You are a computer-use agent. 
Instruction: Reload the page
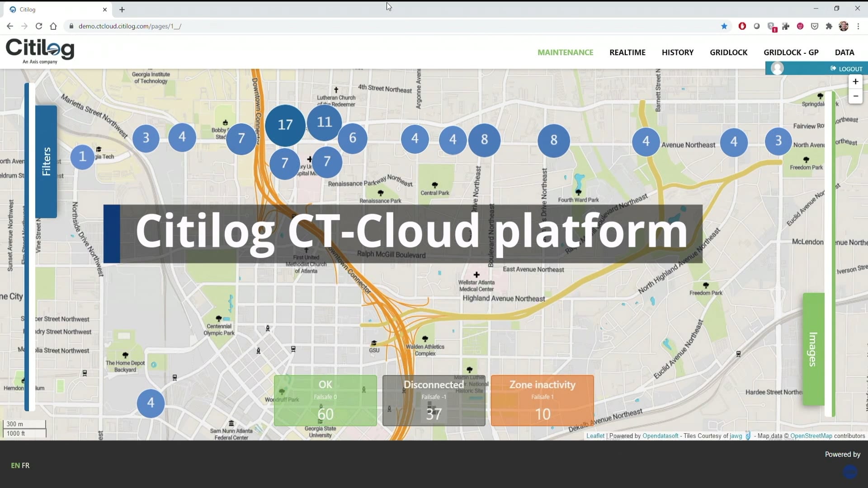[x=39, y=26]
